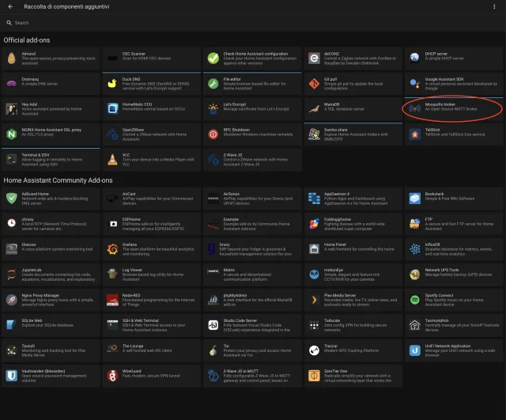Click the Grafana add-on icon

pyautogui.click(x=111, y=248)
